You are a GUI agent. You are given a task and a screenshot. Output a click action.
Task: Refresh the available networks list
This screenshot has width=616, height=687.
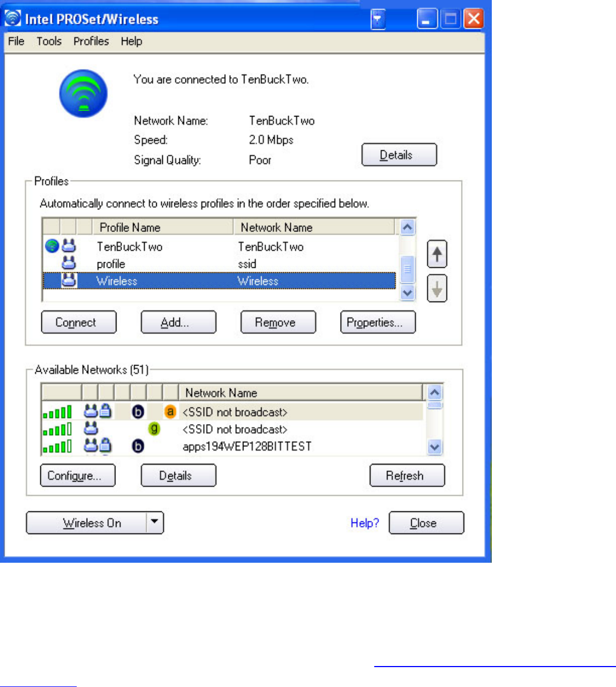click(x=407, y=475)
